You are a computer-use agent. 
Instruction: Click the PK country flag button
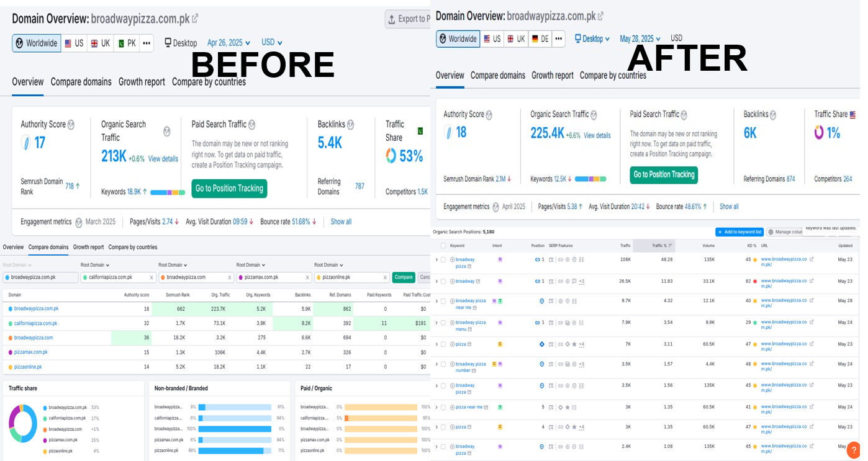click(126, 43)
